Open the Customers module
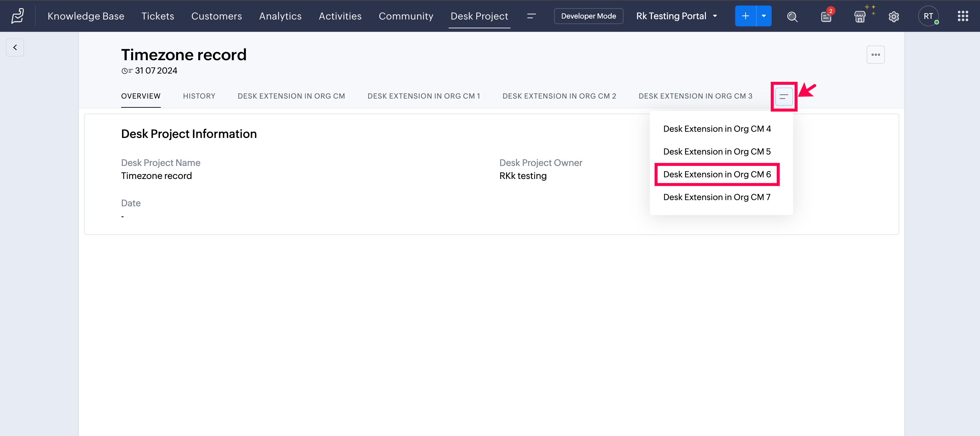The image size is (980, 436). pos(217,16)
